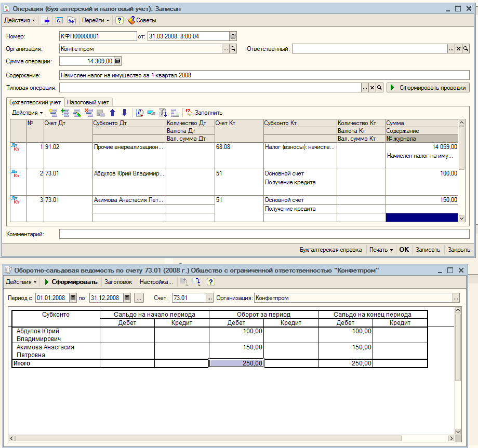Open Действия menu in the report window
The width and height of the screenshot is (478, 448).
click(x=21, y=282)
